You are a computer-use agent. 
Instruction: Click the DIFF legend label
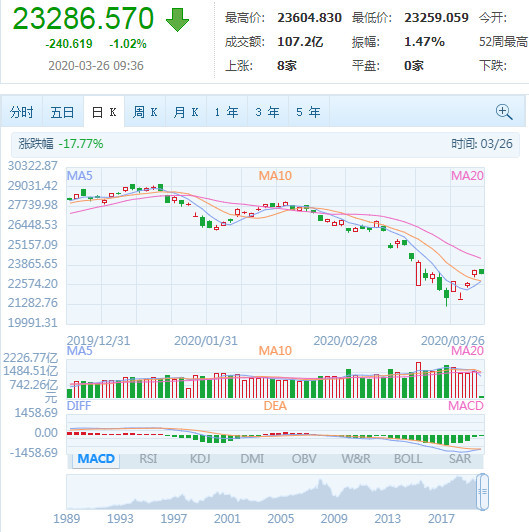coord(79,406)
